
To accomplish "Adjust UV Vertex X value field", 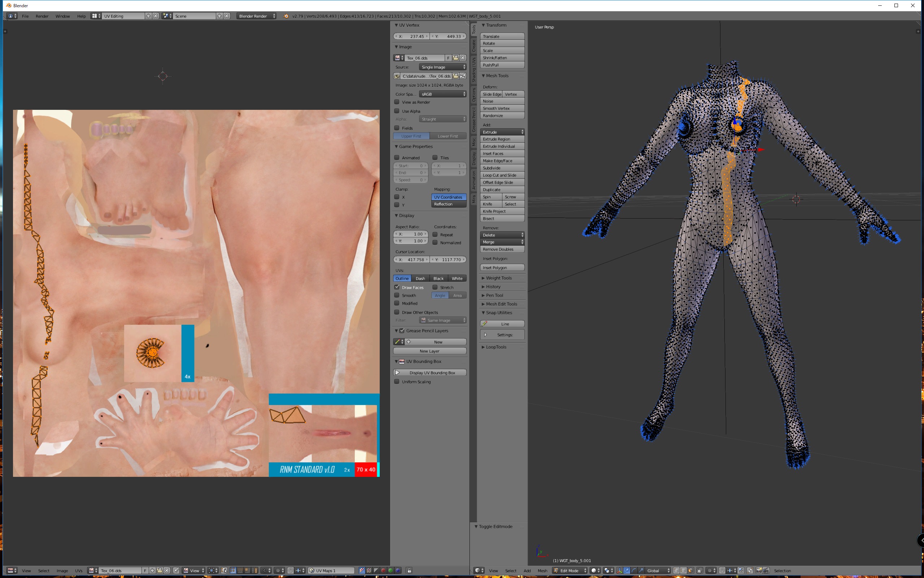I will click(411, 36).
